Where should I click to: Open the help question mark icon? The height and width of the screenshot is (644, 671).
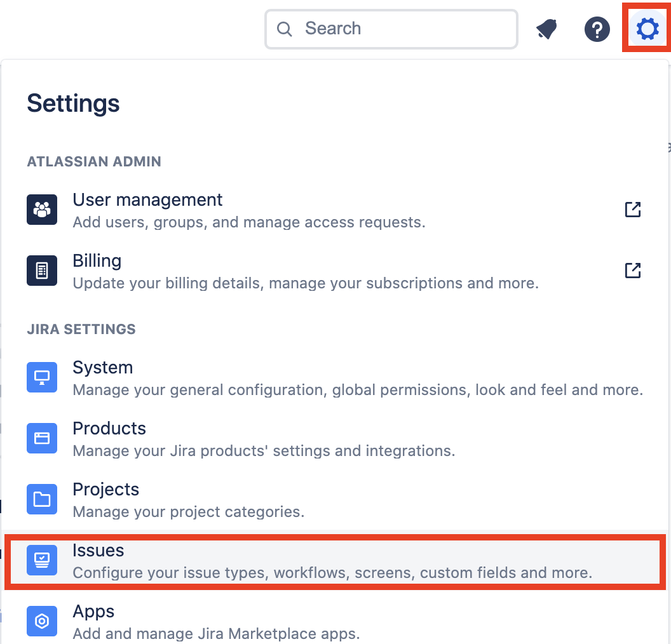tap(597, 29)
